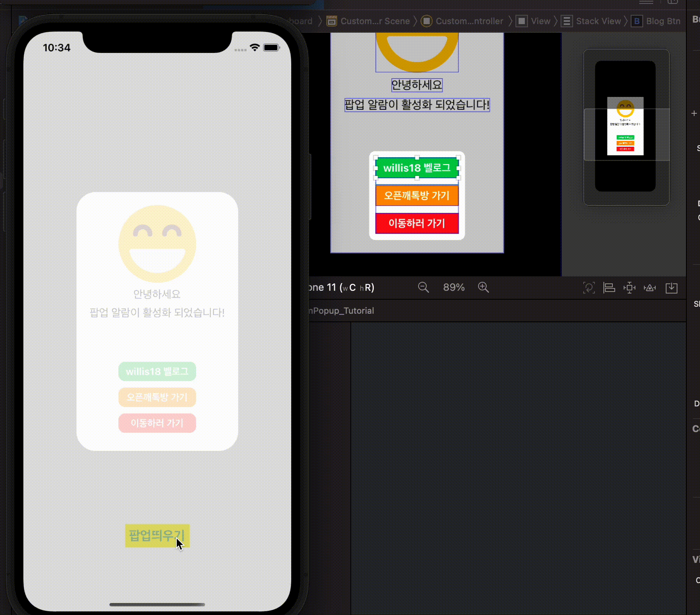Viewport: 700px width, 615px height.
Task: Tap 이동하러 가기 in the simulator popup
Action: [x=157, y=423]
